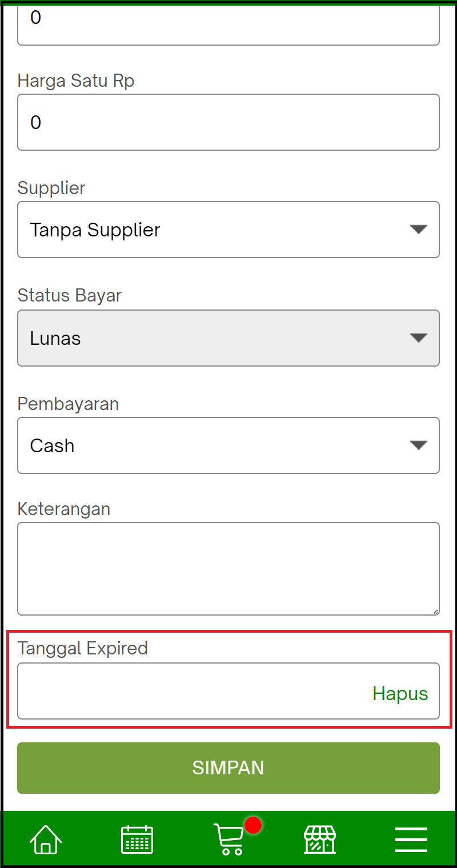The image size is (457, 868).
Task: Open the Home screen from bottom navigation
Action: click(45, 839)
